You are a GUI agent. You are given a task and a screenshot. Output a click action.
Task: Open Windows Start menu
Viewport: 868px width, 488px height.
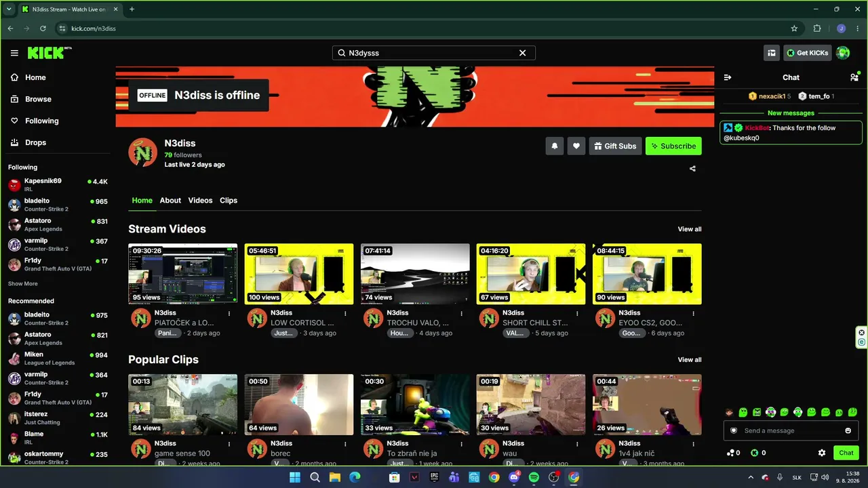pyautogui.click(x=295, y=477)
